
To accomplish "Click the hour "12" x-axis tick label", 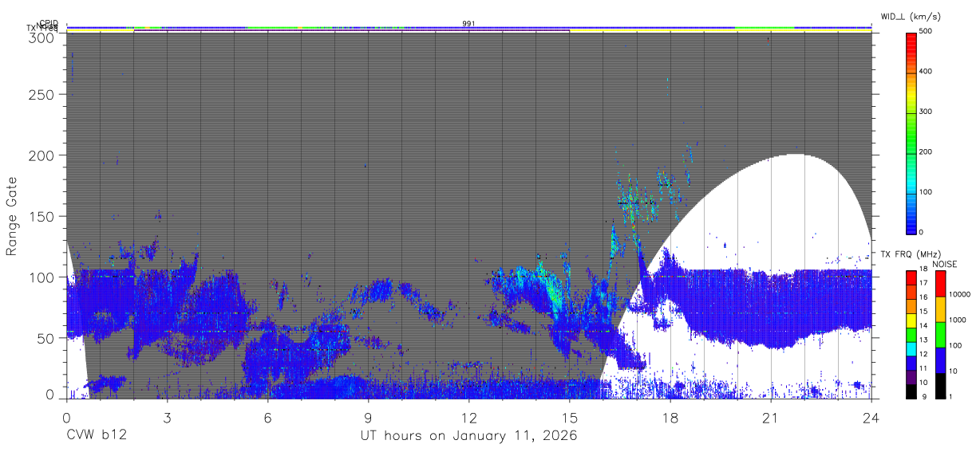I will pos(468,417).
